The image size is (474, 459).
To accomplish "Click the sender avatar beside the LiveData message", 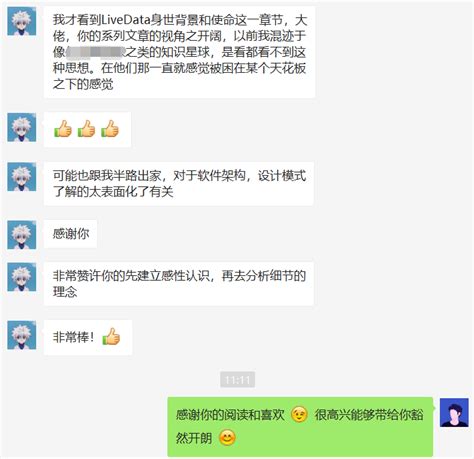I will coord(22,21).
